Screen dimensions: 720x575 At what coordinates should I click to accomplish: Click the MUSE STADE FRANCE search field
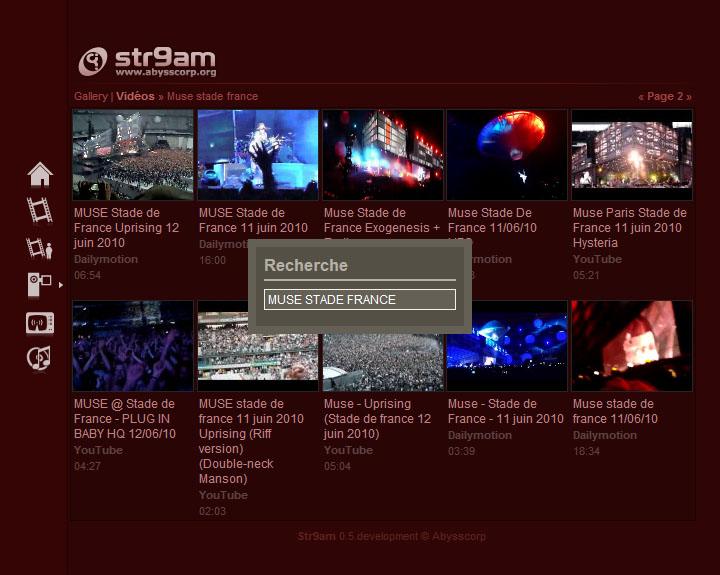(x=360, y=299)
